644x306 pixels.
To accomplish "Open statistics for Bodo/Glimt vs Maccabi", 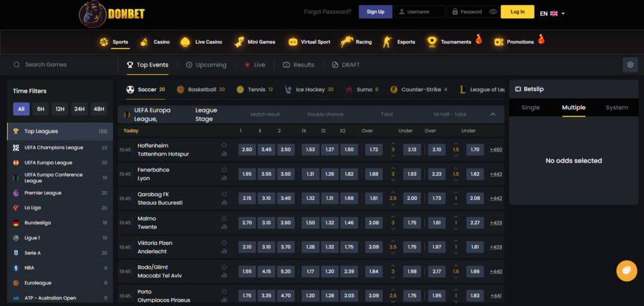I will pos(224,275).
